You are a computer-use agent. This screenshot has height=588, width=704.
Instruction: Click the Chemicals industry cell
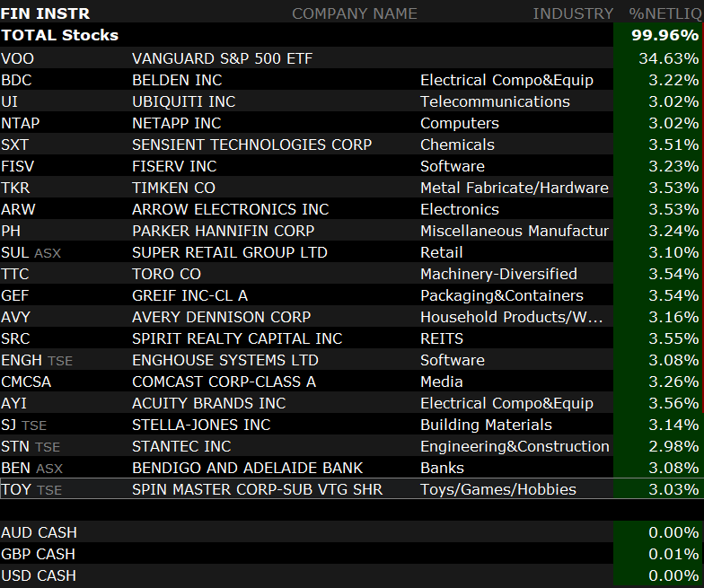(458, 145)
